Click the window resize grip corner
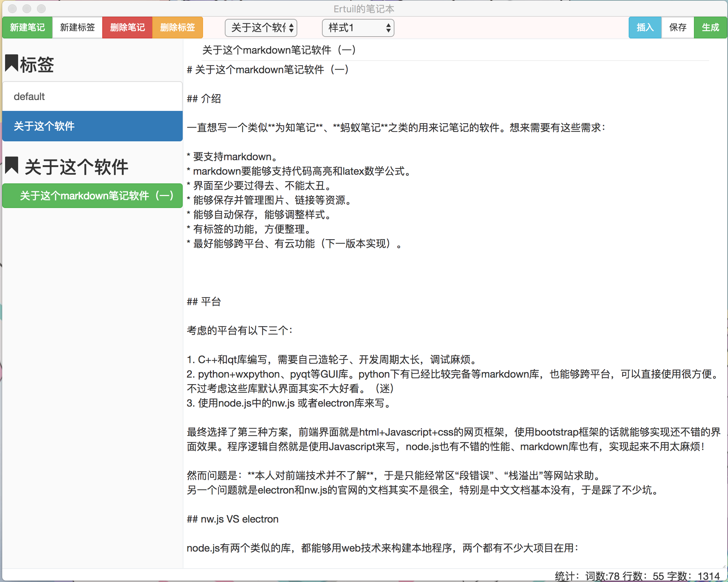728x582 pixels. click(724, 566)
